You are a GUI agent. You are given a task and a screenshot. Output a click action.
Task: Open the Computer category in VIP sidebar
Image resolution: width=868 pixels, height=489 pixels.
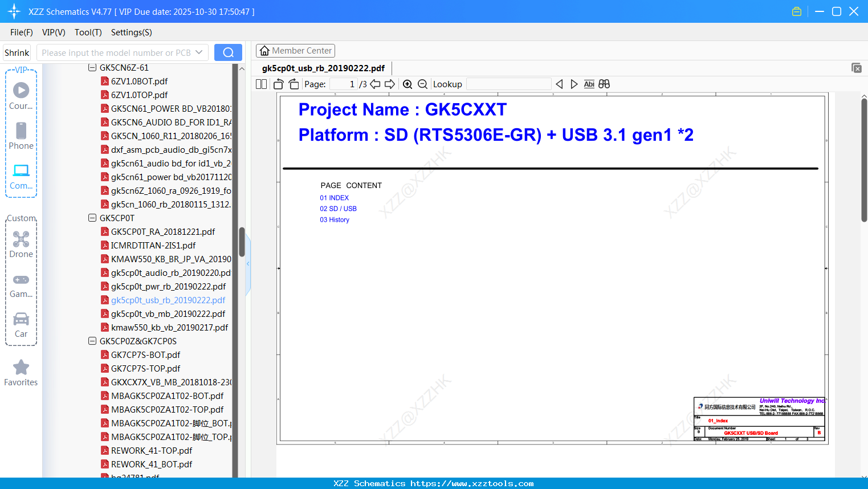pyautogui.click(x=21, y=177)
